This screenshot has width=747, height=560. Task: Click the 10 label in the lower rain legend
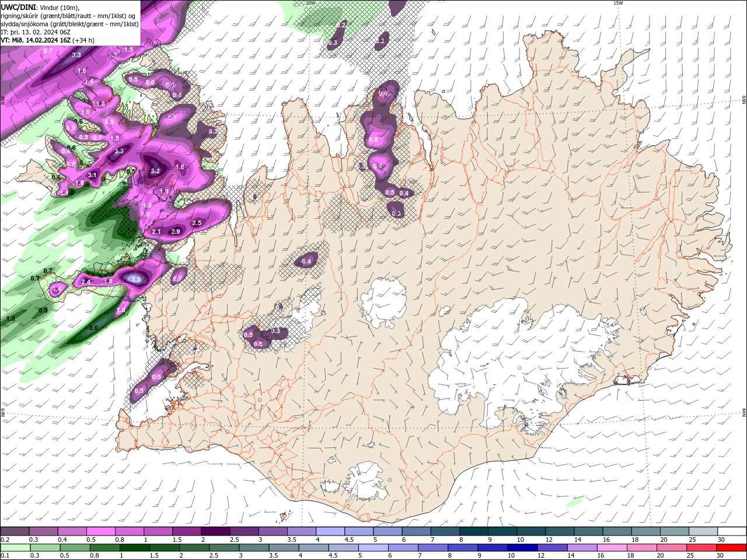tap(511, 555)
